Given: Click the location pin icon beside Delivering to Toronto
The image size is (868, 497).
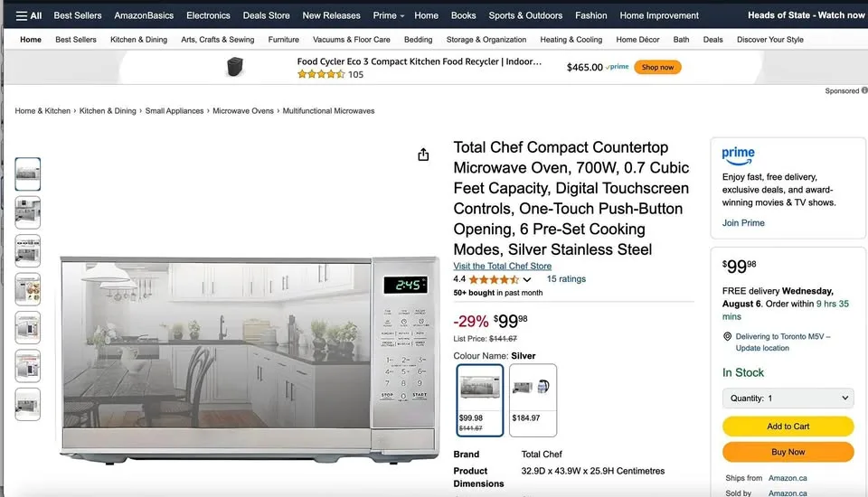Looking at the screenshot, I should point(727,336).
